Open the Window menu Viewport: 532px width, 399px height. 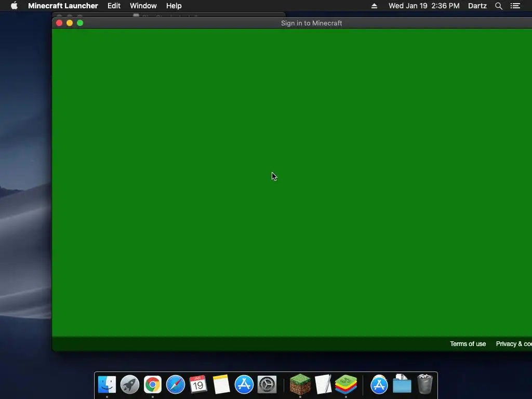(x=143, y=6)
